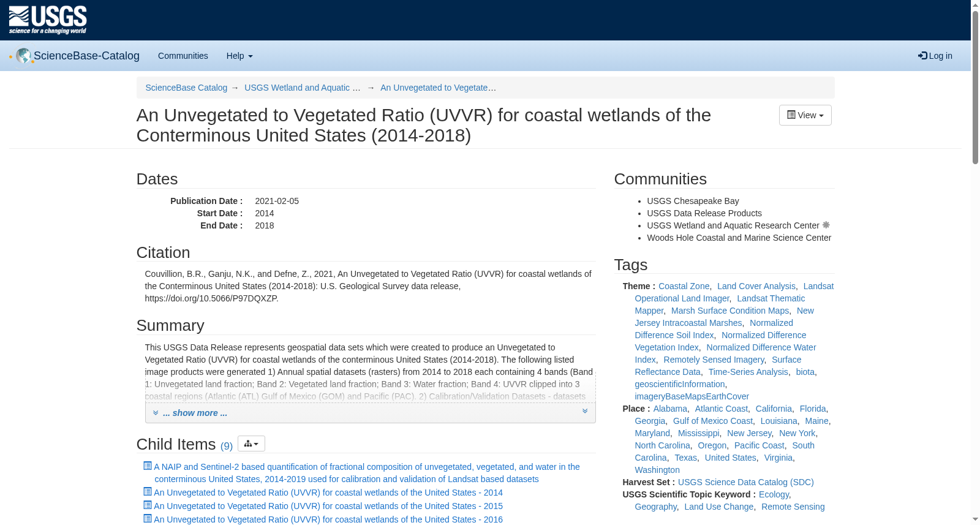Viewport: 980px width, 525px height.
Task: Select the imageryBaseMapsEarthCover tag
Action: [692, 396]
